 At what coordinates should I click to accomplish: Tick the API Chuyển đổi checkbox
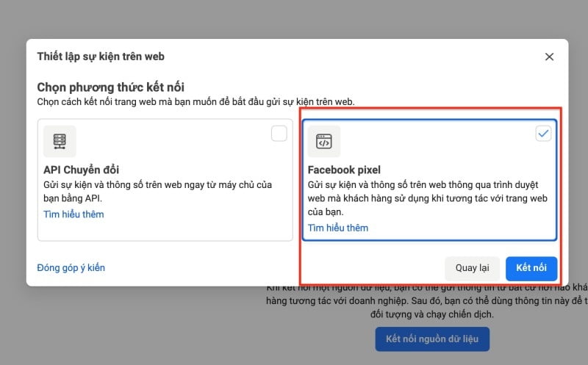[x=279, y=134]
